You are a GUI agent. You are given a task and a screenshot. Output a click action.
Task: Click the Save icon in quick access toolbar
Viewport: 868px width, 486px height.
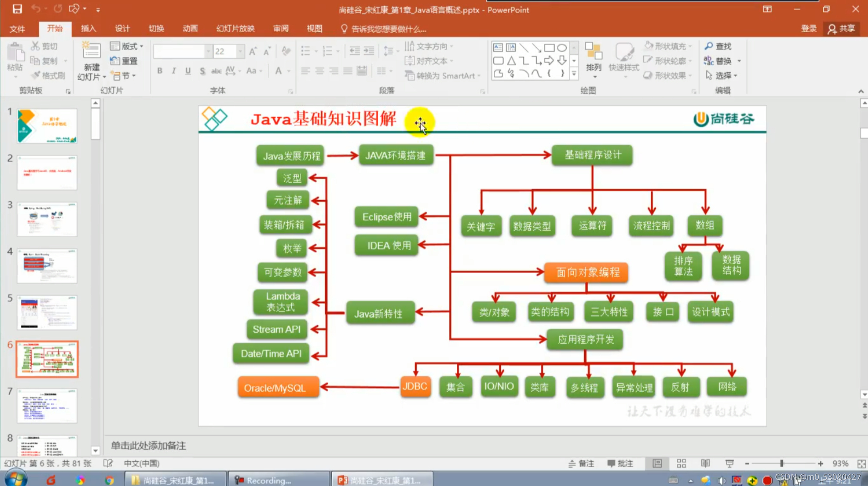(x=17, y=9)
